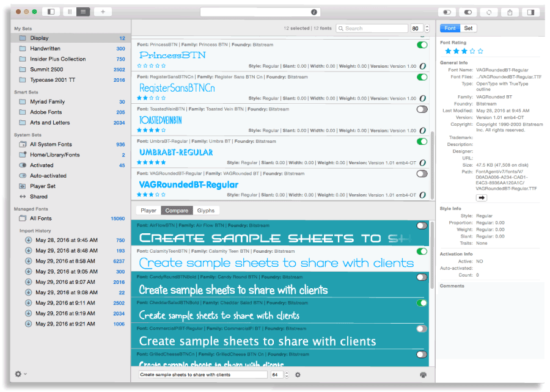The image size is (550, 392).
Task: Open the share toolbar button
Action: click(510, 12)
